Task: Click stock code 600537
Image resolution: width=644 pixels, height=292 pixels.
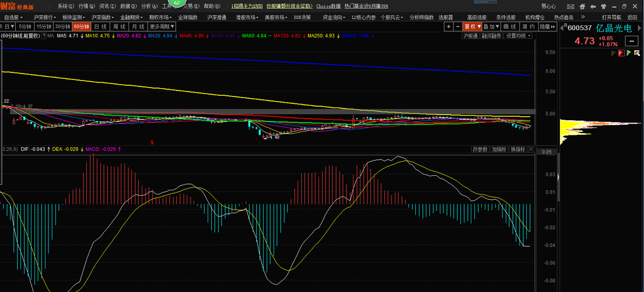Action: tap(579, 29)
